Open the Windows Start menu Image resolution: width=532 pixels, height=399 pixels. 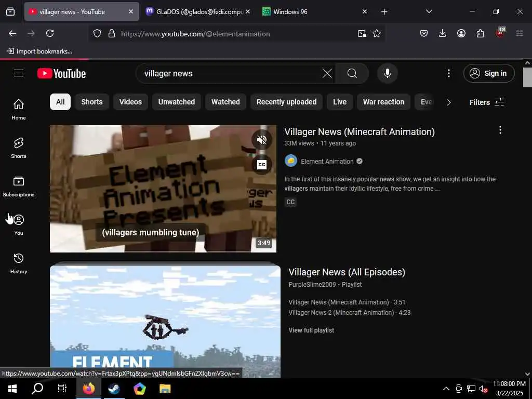coord(12,389)
